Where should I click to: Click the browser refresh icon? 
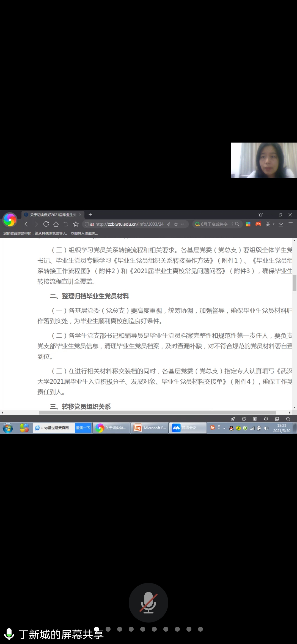click(x=46, y=224)
